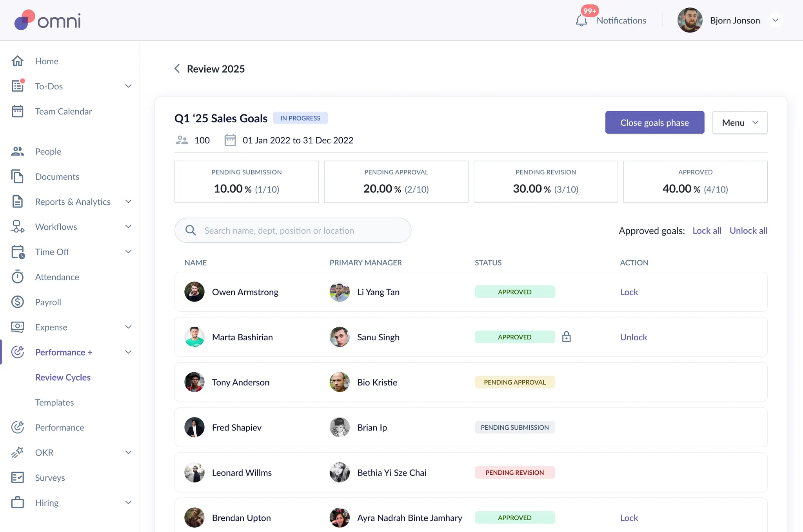Expand the To-Dos sidebar section
This screenshot has width=803, height=532.
tap(128, 86)
